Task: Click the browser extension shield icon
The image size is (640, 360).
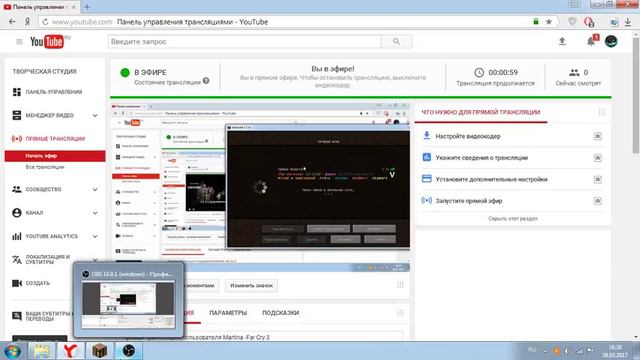Action: tap(572, 22)
